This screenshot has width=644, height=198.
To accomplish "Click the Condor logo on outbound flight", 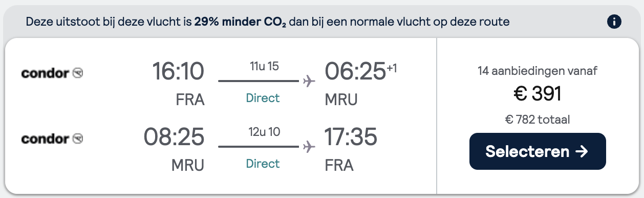I will click(52, 73).
